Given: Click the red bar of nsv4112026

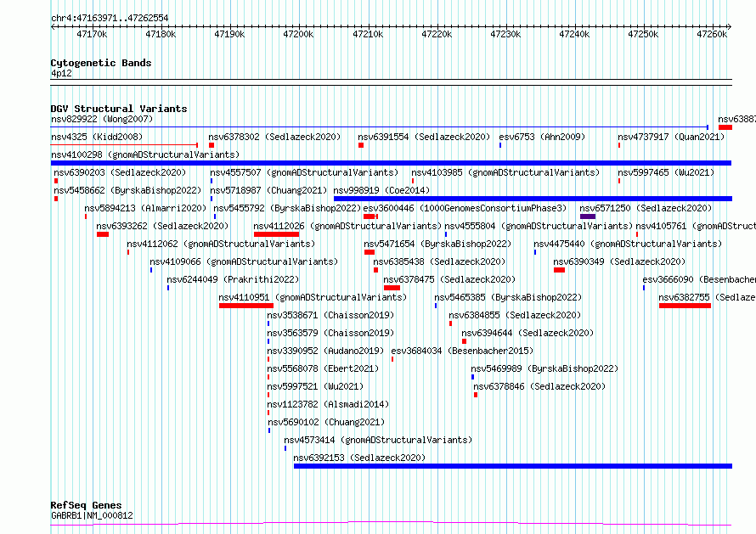Looking at the screenshot, I should (276, 234).
